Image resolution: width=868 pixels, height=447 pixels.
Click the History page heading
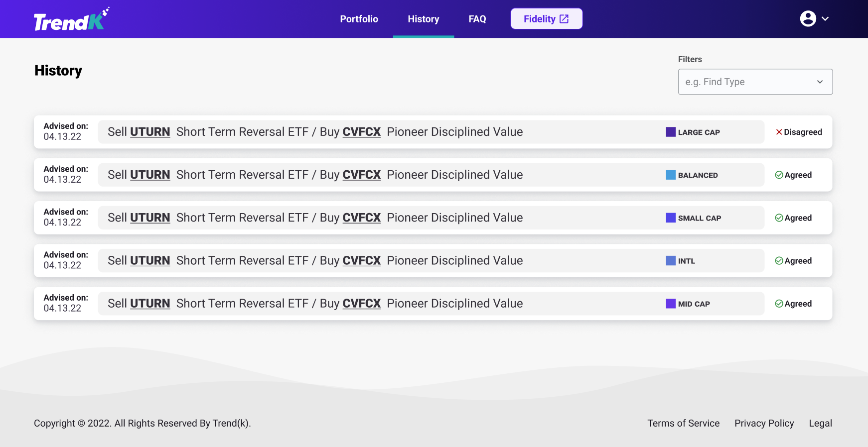(x=58, y=71)
